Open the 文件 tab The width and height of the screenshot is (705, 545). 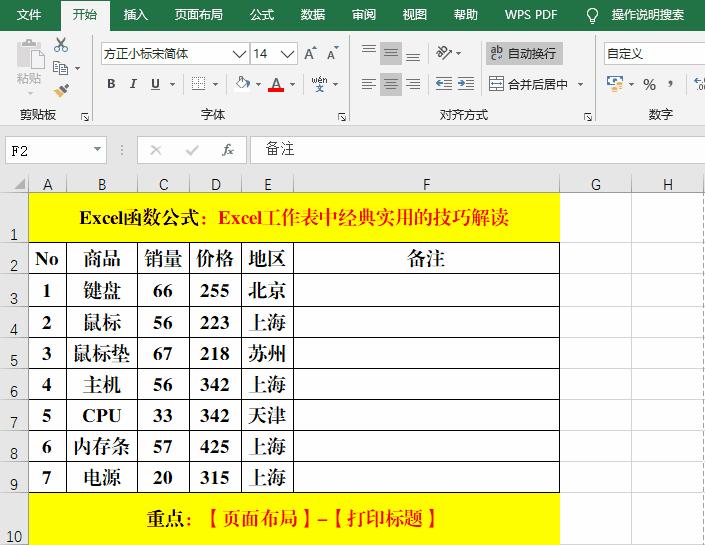tap(29, 15)
